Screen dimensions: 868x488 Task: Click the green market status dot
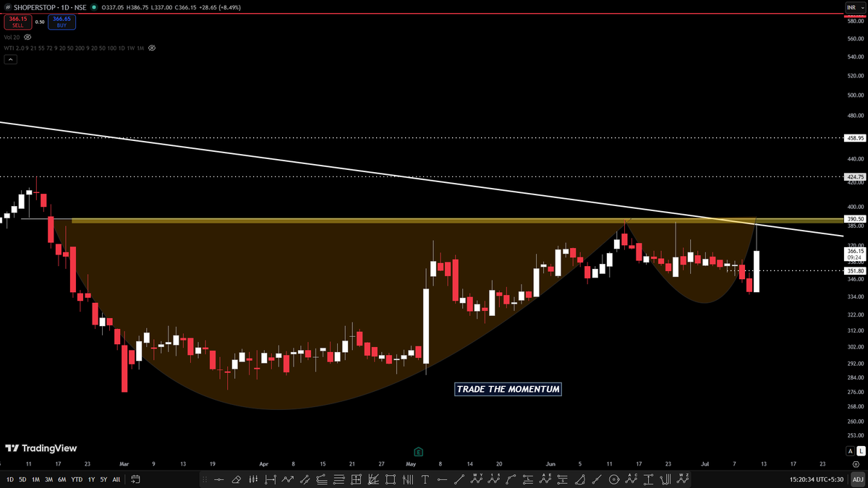(x=95, y=7)
